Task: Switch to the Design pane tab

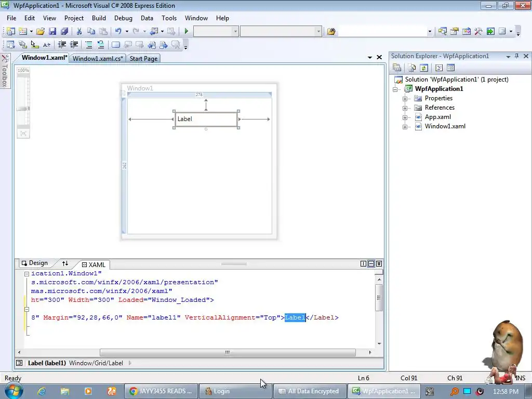Action: [34, 263]
